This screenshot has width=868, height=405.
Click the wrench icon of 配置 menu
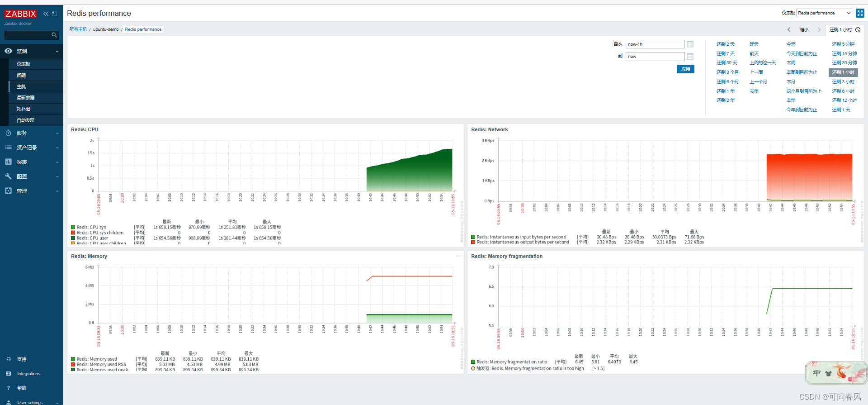point(8,176)
